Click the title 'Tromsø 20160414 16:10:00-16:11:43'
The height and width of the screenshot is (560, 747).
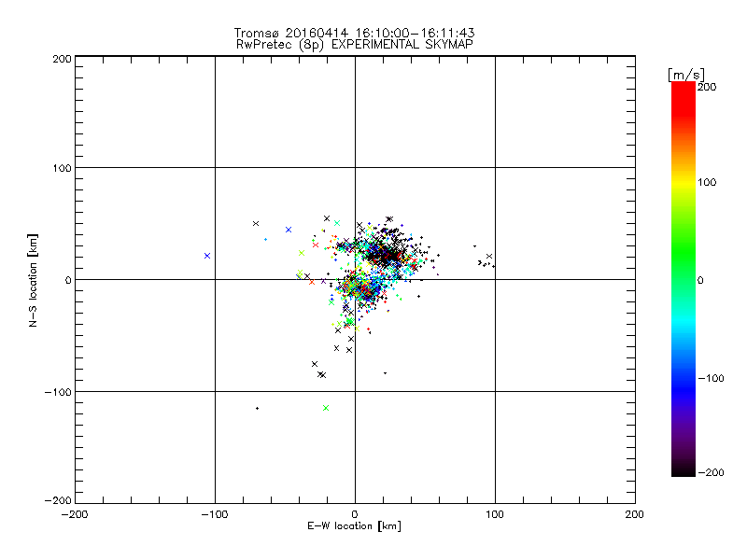point(354,33)
